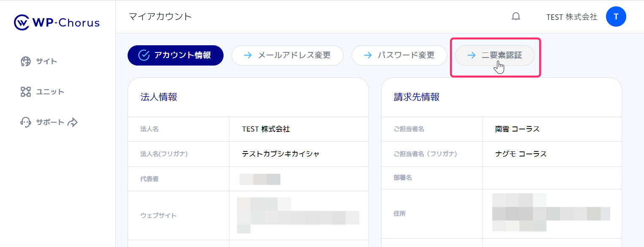
Task: Click the arrow icon on パスワード変更
Action: point(368,55)
